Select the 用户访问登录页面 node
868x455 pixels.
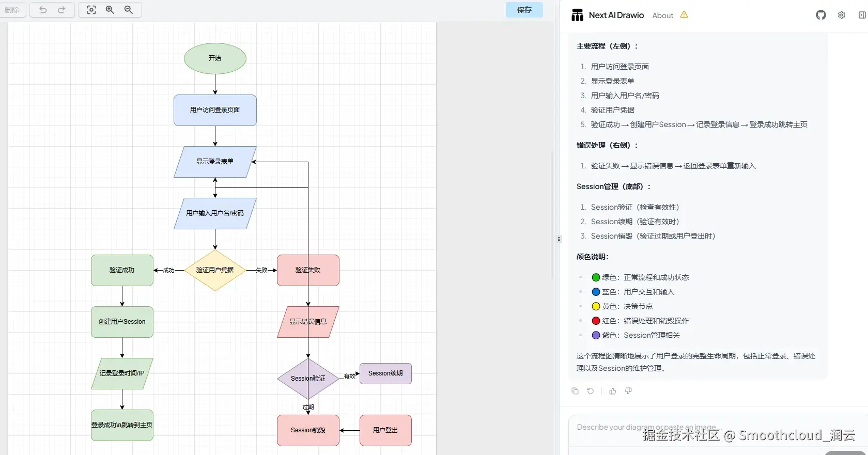click(215, 110)
